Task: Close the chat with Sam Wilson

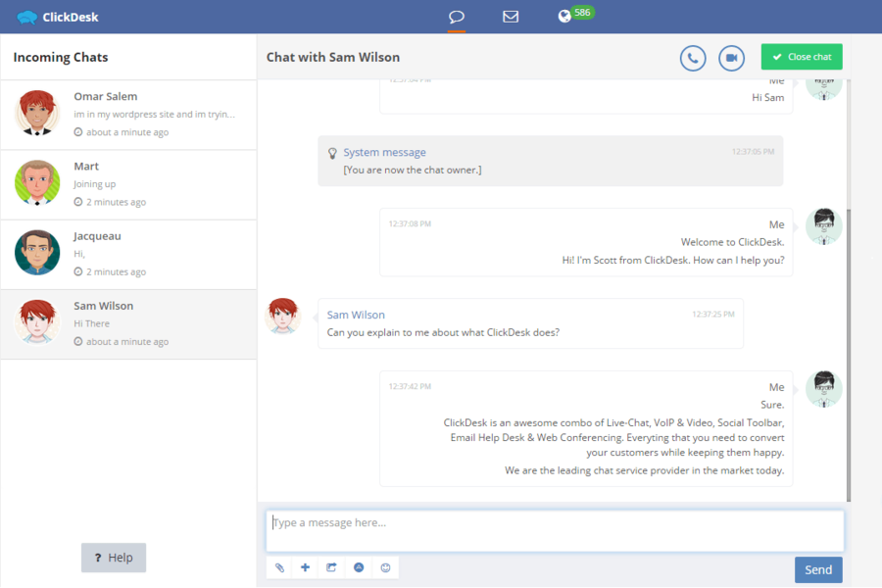Action: (801, 56)
